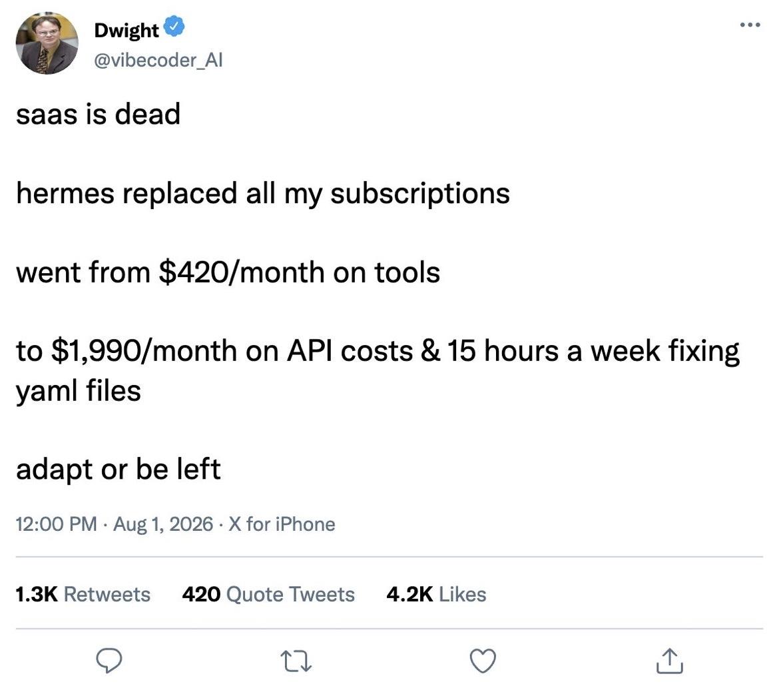Like the tweet with the heart icon

pos(483,661)
